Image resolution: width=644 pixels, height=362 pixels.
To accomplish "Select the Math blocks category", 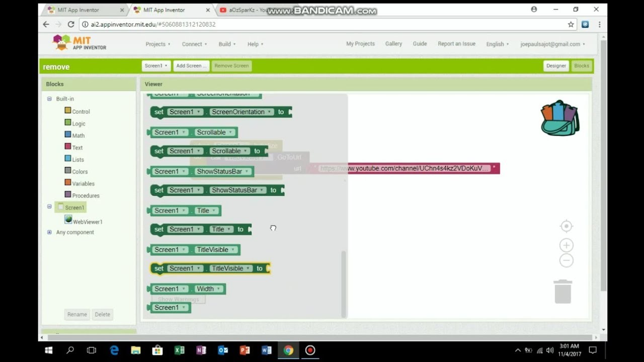I will 74,135.
